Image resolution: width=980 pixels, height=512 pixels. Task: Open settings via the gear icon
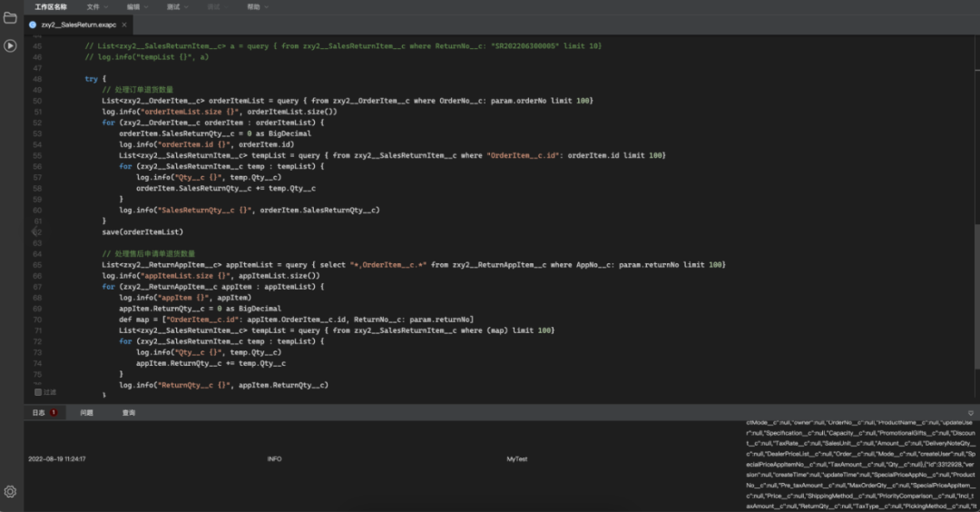tap(10, 491)
